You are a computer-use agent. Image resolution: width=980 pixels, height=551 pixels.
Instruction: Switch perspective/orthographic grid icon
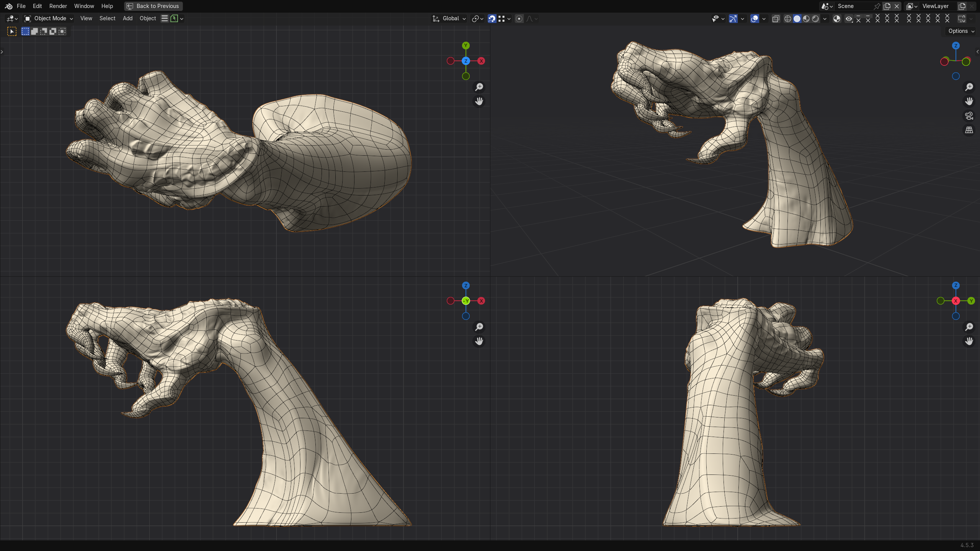click(969, 130)
